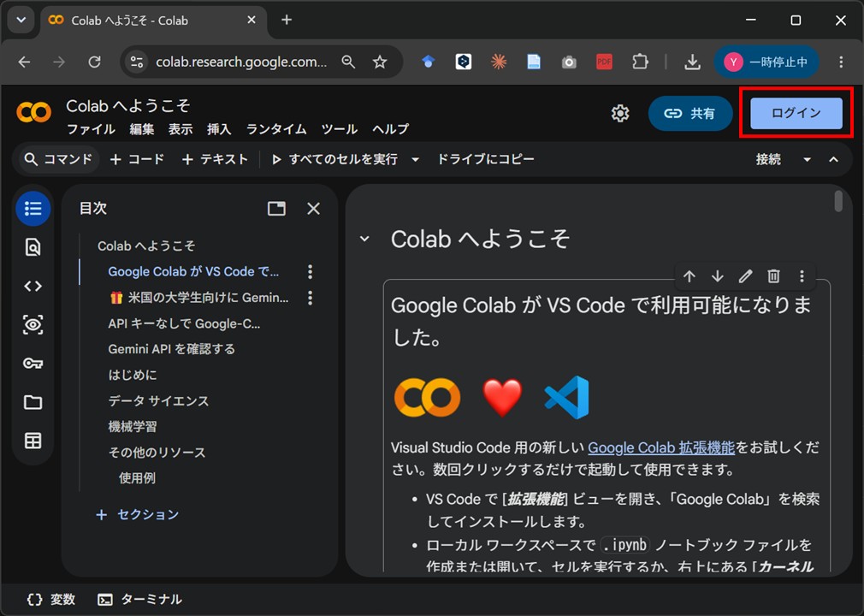Add a text cell with + テキスト
864x616 pixels.
tap(215, 160)
